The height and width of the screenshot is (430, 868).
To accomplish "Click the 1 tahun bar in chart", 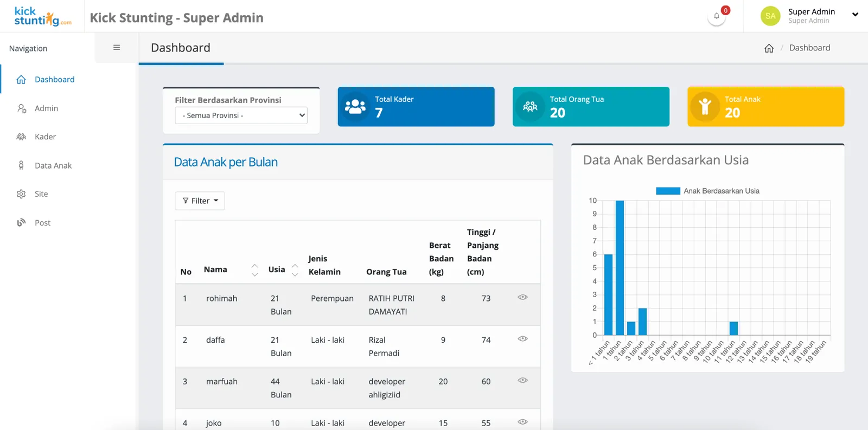I will click(620, 268).
